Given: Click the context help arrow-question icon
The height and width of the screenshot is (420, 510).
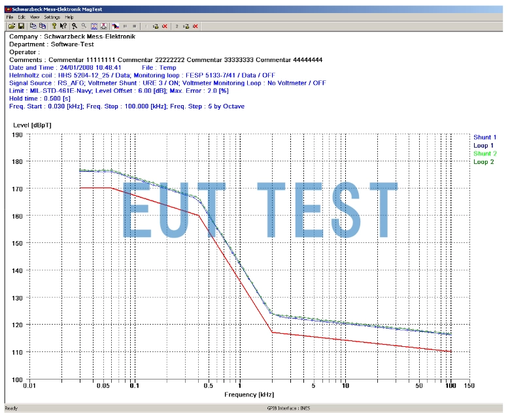Looking at the screenshot, I should coord(63,26).
